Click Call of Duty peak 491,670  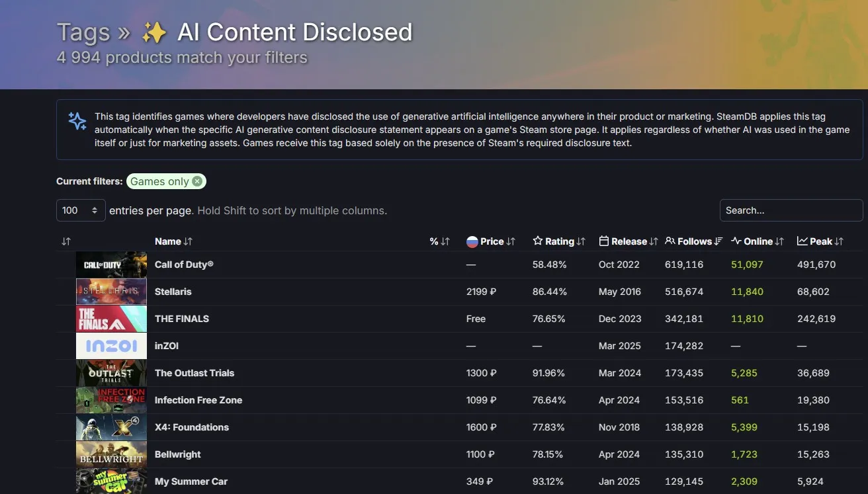(816, 265)
